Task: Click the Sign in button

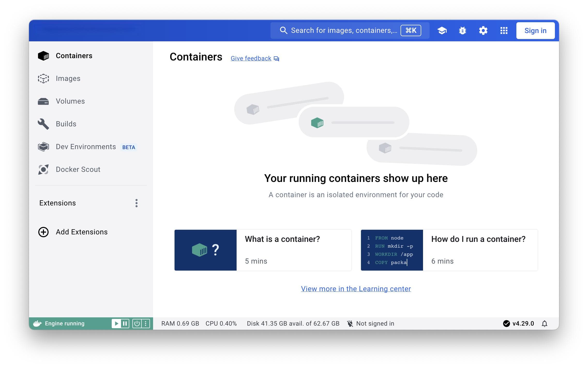Action: coord(536,30)
